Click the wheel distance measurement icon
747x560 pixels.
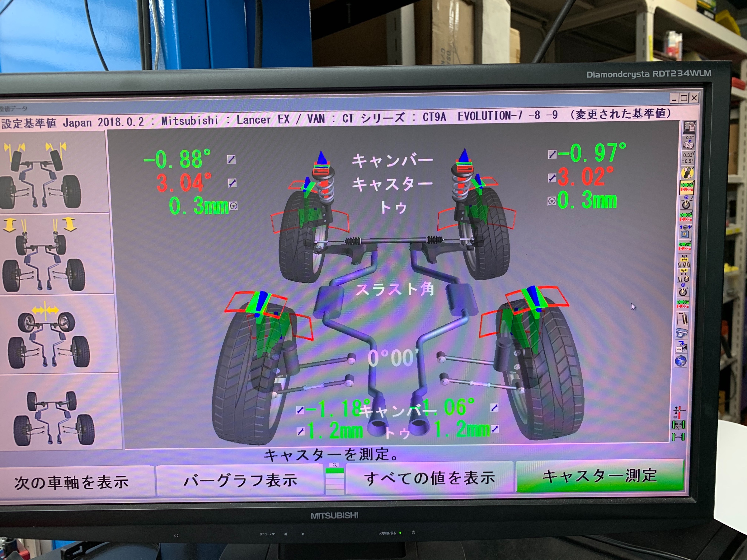point(683,318)
